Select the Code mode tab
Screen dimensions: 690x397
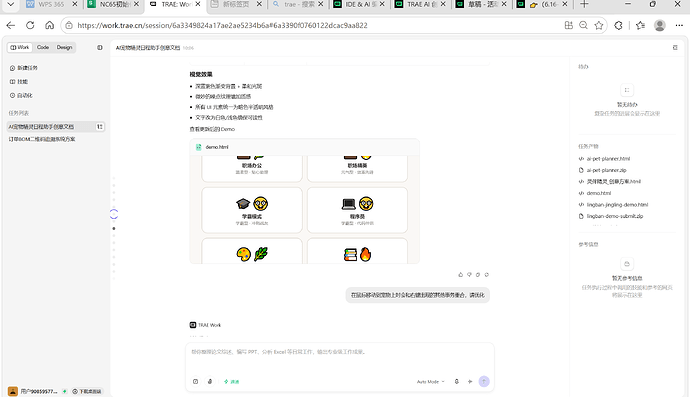click(x=43, y=48)
